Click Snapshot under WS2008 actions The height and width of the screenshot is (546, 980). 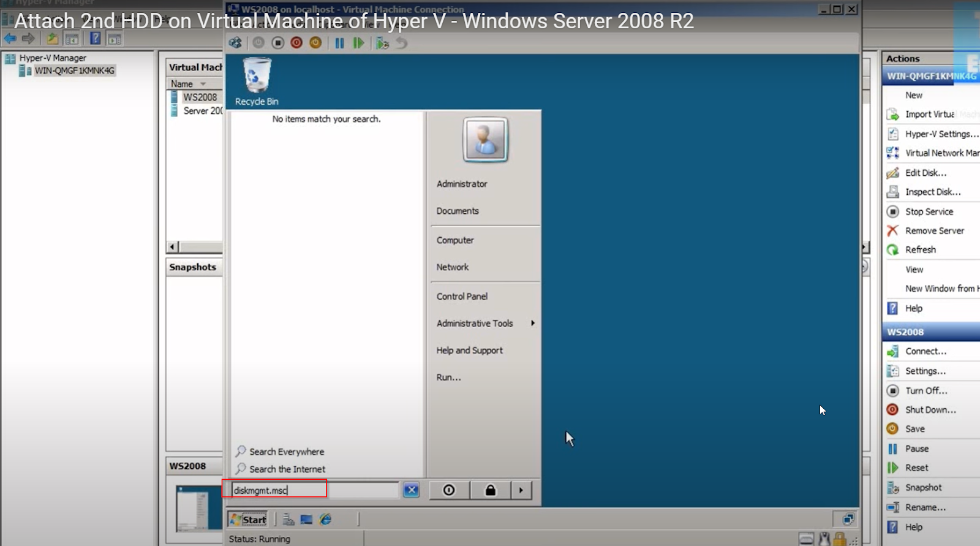(x=923, y=487)
